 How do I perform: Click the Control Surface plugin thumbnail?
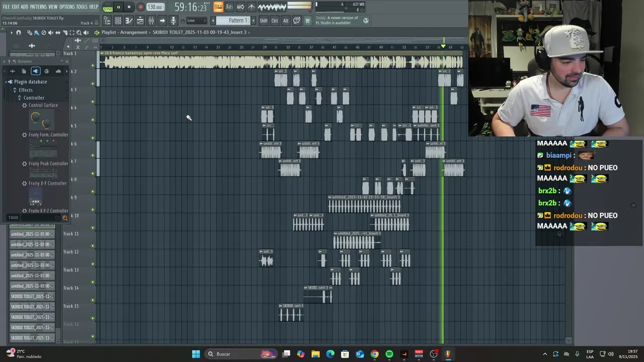42,120
